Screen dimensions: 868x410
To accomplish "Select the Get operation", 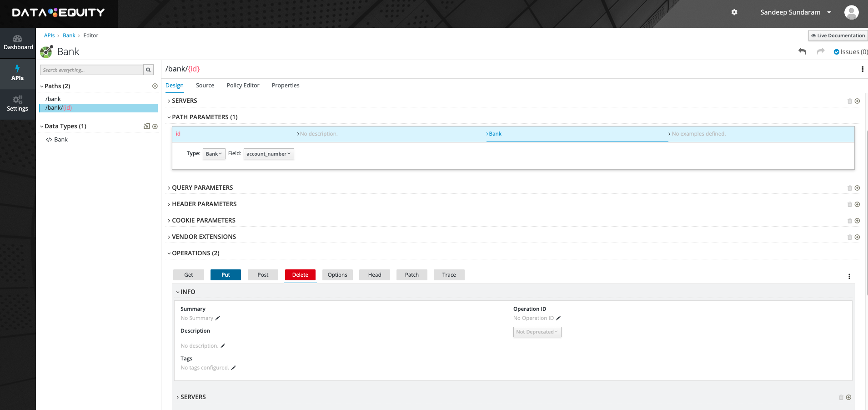I will 189,275.
